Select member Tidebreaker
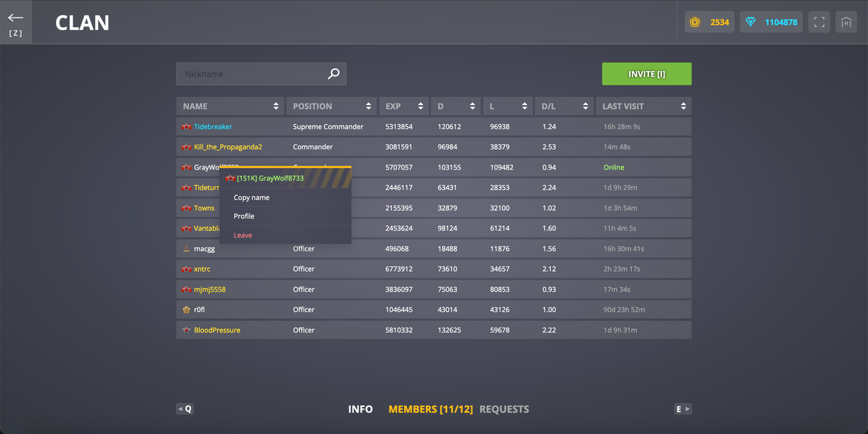The image size is (868, 434). [213, 127]
